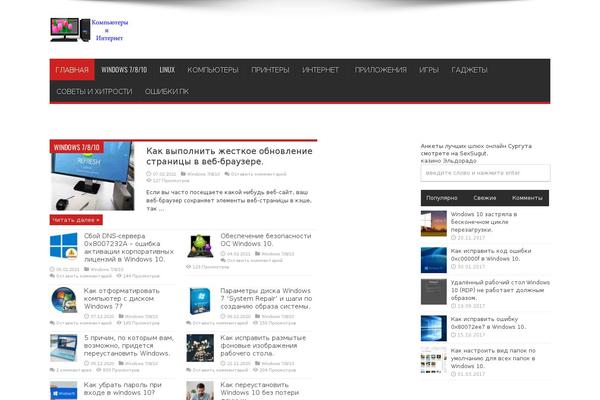Open Windows 7 disc thumbnail for format article
This screenshot has width=600, height=400.
(x=64, y=300)
